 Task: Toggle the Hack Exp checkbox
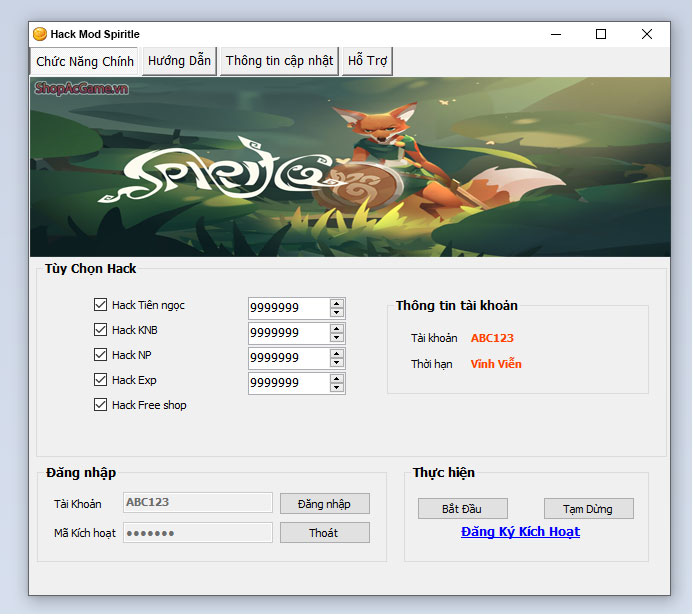coord(100,380)
